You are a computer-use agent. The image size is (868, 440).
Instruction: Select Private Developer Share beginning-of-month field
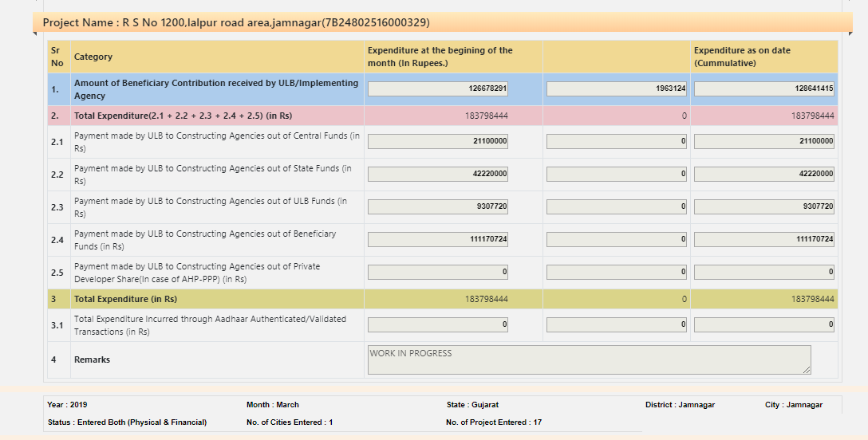coord(437,273)
